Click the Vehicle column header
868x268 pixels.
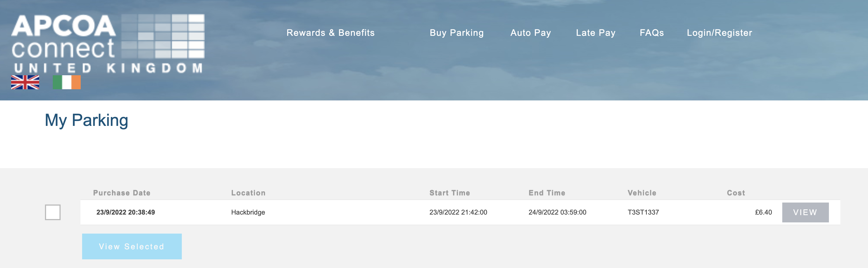tap(642, 193)
